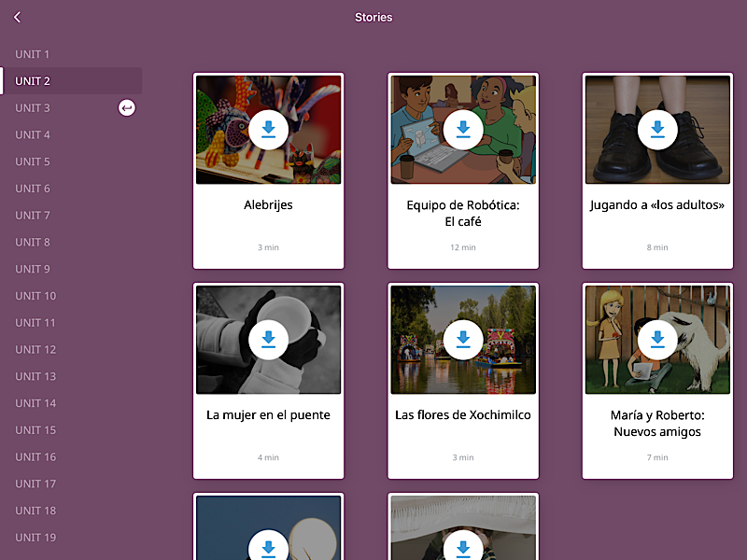Click the 12 min duration label
This screenshot has height=560, width=747.
click(x=463, y=247)
